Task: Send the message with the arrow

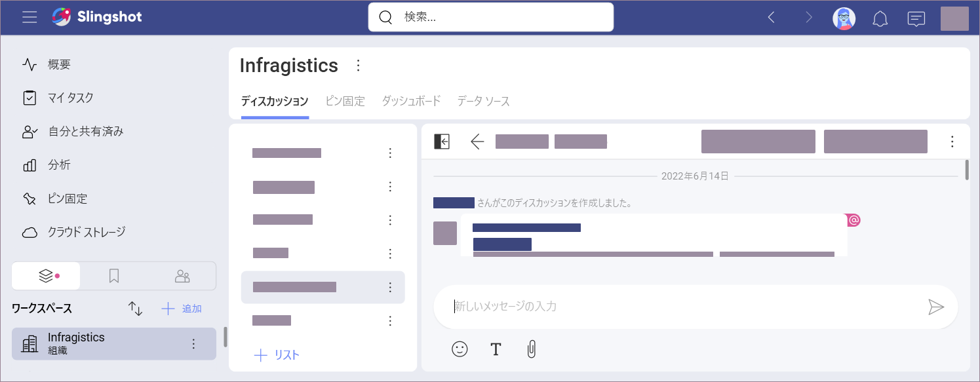Action: [936, 307]
